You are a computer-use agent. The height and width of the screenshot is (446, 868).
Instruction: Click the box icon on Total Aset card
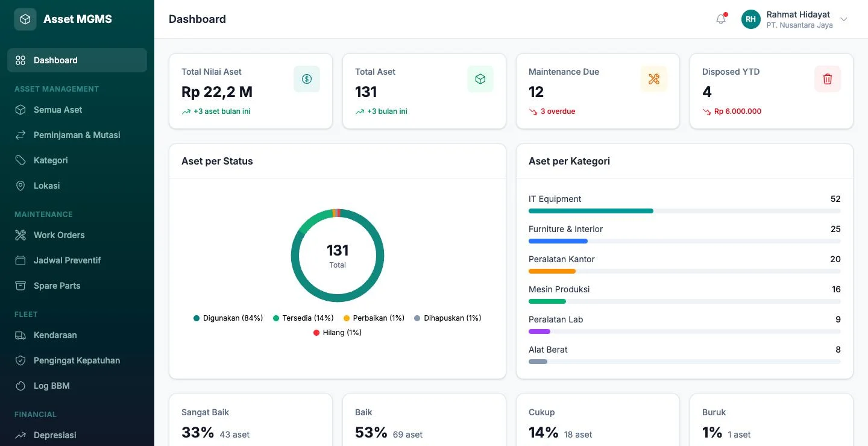(480, 79)
